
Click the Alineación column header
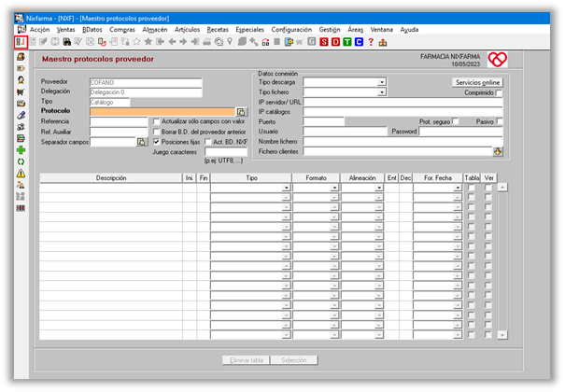362,178
